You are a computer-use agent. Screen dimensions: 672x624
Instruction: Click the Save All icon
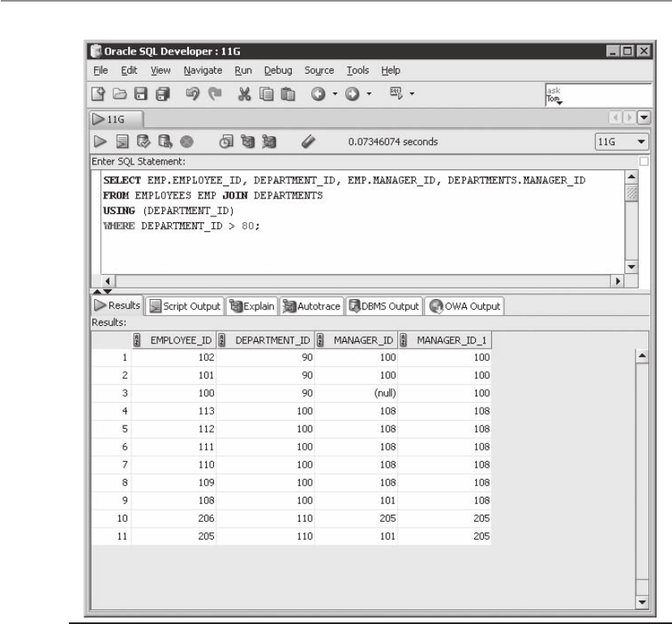point(163,94)
